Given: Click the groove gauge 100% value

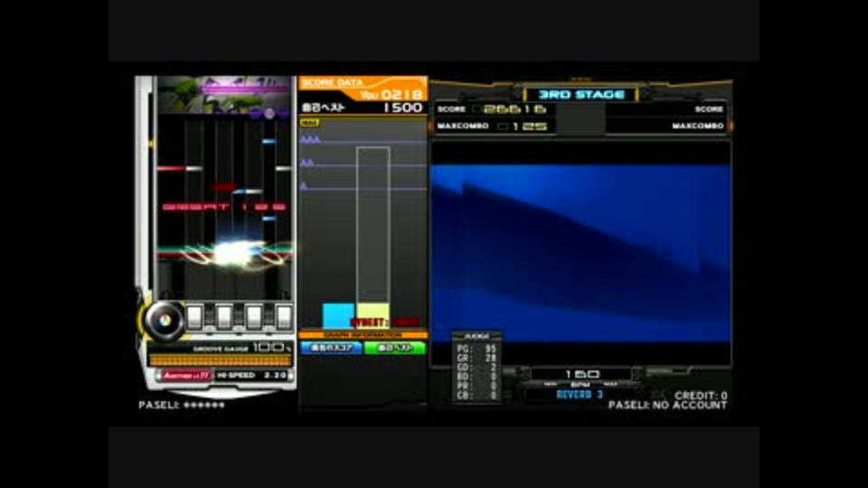Looking at the screenshot, I should pos(271,347).
